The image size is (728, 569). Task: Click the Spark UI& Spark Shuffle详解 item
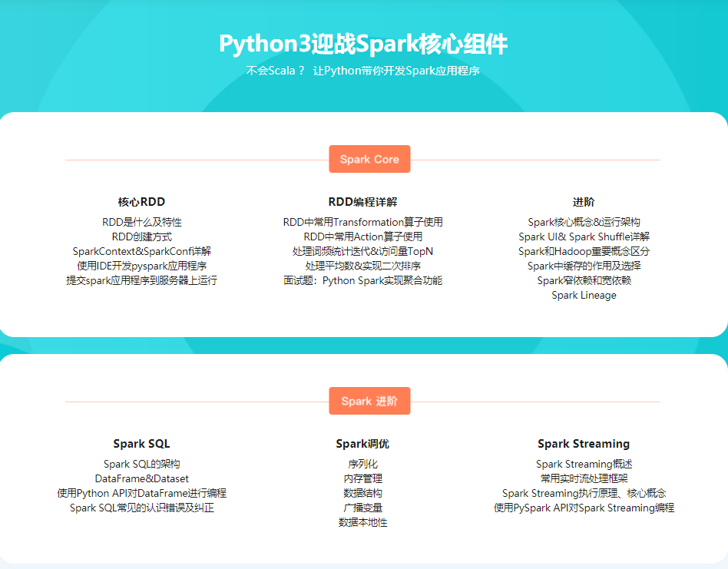(x=584, y=237)
